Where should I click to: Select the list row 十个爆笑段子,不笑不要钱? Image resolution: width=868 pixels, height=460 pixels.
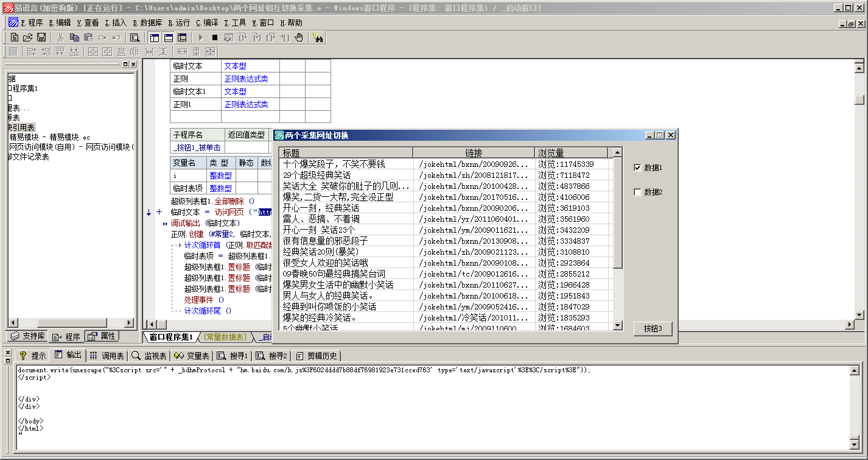(446, 164)
